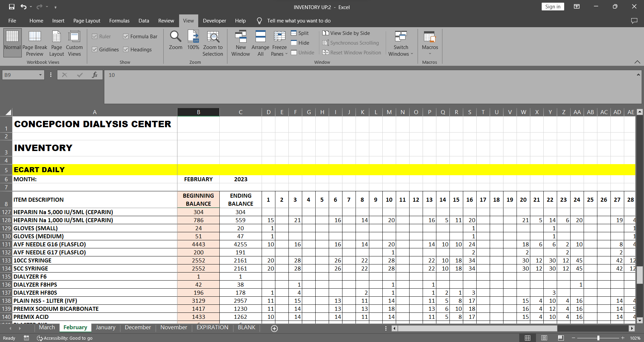644x342 pixels.
Task: Open the EXPIRATION sheet tab
Action: click(x=212, y=328)
